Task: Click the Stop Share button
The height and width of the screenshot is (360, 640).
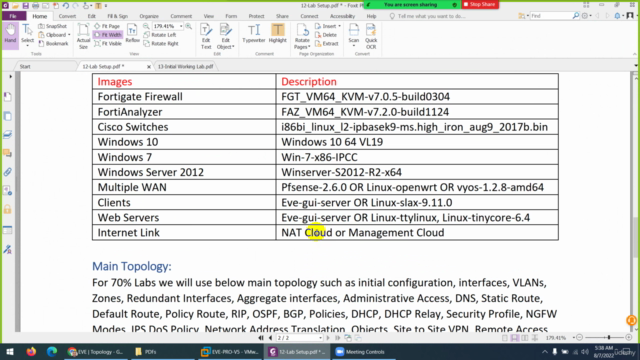Action: (479, 4)
